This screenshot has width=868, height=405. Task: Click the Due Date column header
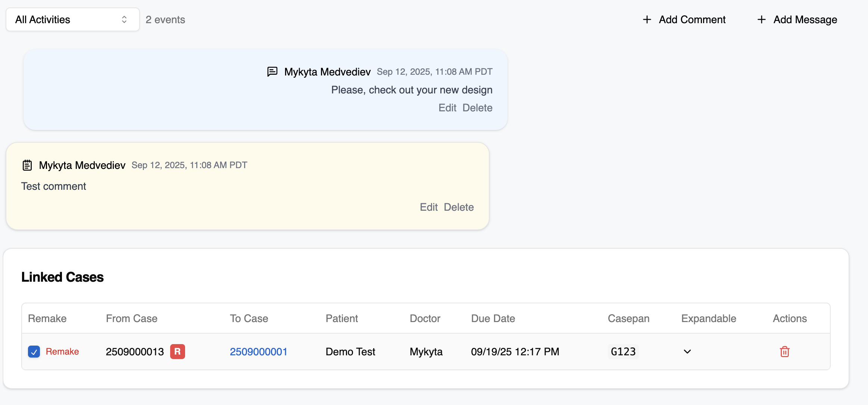pos(493,318)
